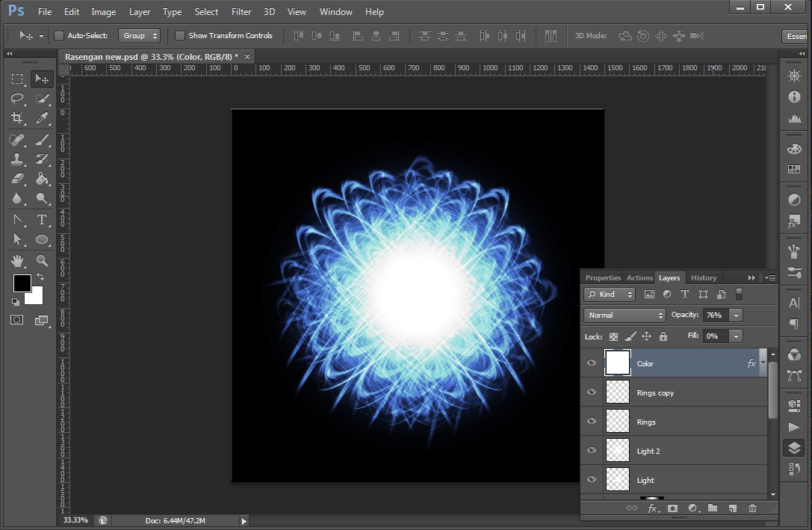Click the Essentials workspace button

796,36
